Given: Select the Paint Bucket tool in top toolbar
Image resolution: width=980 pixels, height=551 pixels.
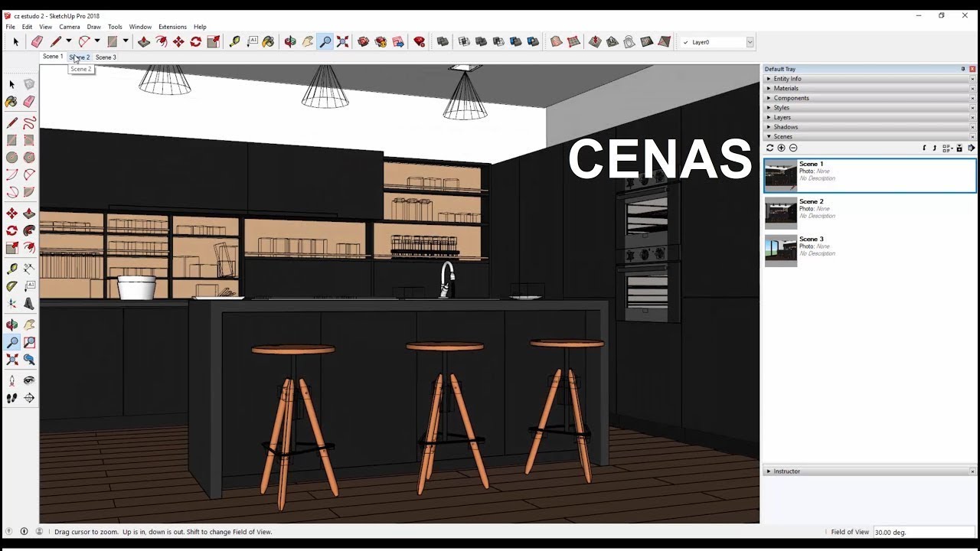Looking at the screenshot, I should pos(268,42).
